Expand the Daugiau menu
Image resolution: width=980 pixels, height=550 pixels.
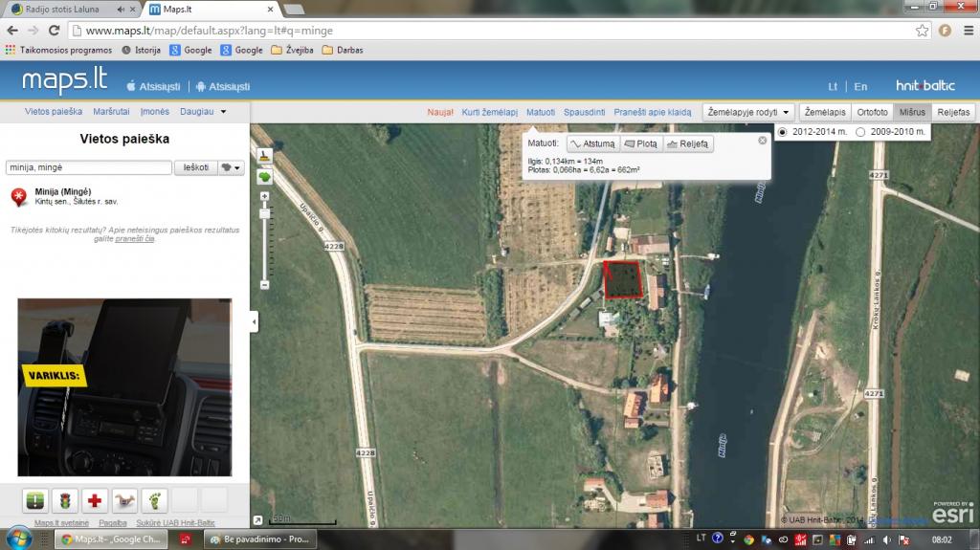pos(203,112)
